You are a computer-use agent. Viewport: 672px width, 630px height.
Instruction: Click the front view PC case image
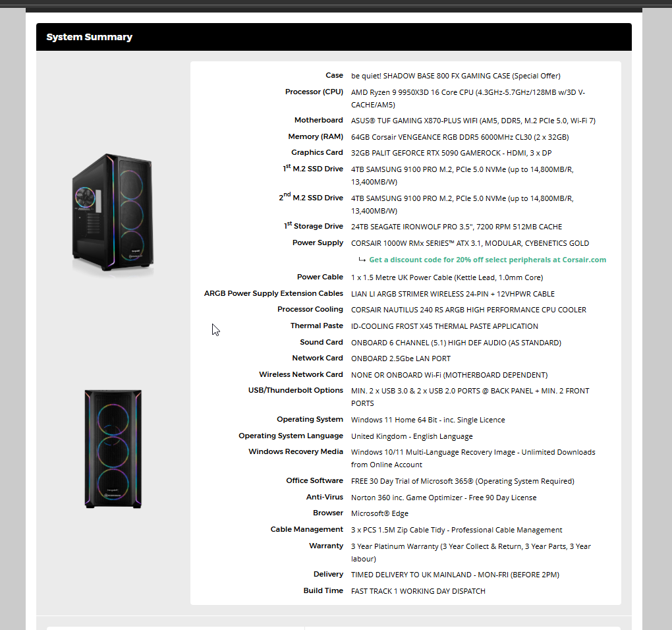113,448
